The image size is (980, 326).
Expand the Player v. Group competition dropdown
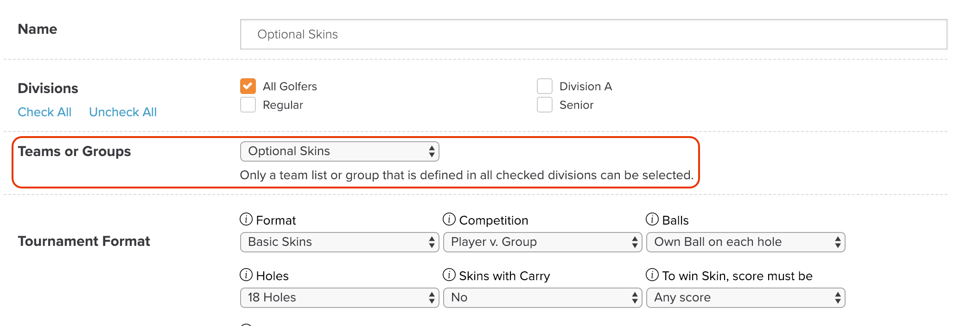[542, 242]
